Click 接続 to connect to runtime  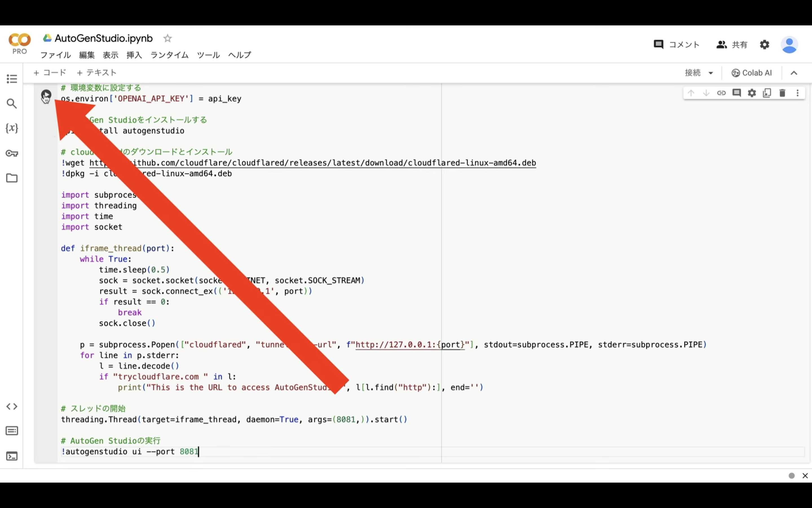pos(692,73)
